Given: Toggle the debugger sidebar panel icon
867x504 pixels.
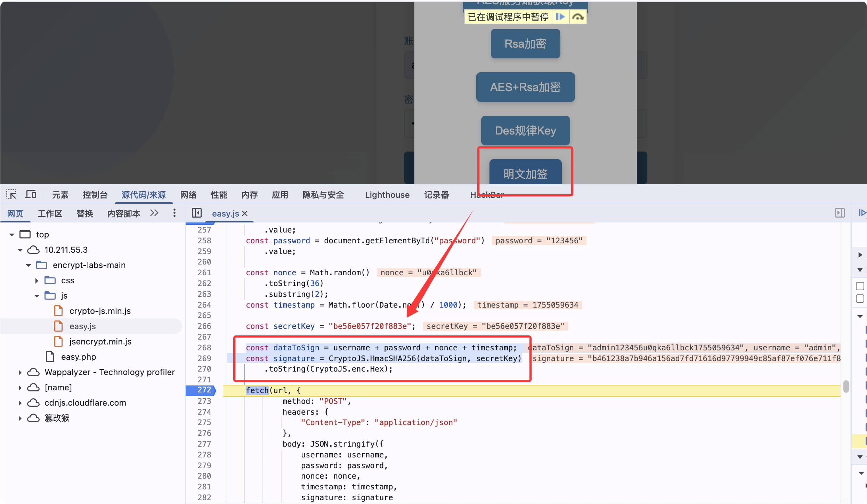Looking at the screenshot, I should point(840,213).
